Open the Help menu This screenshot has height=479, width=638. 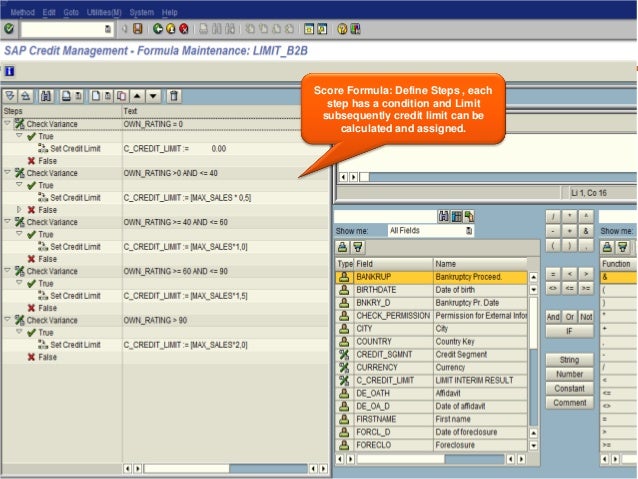(x=169, y=13)
